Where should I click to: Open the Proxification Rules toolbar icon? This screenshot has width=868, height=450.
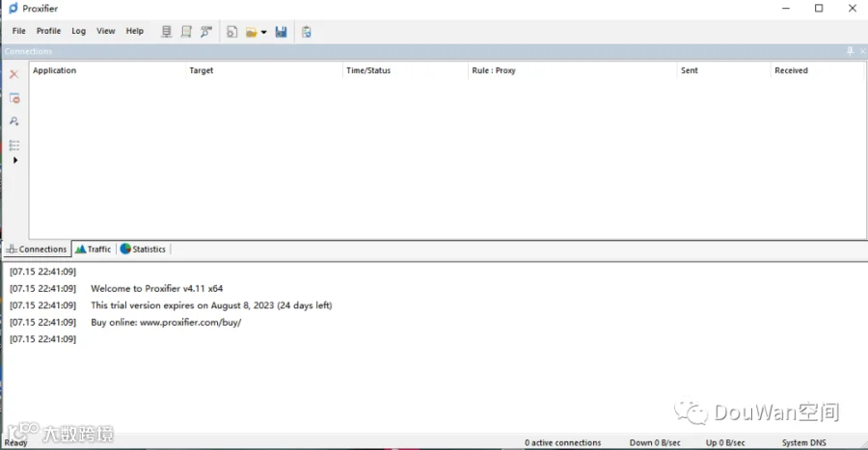pyautogui.click(x=186, y=32)
